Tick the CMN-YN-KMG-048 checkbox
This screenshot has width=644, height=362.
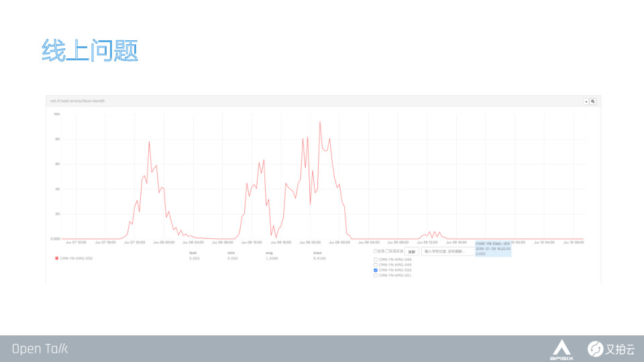pyautogui.click(x=376, y=259)
